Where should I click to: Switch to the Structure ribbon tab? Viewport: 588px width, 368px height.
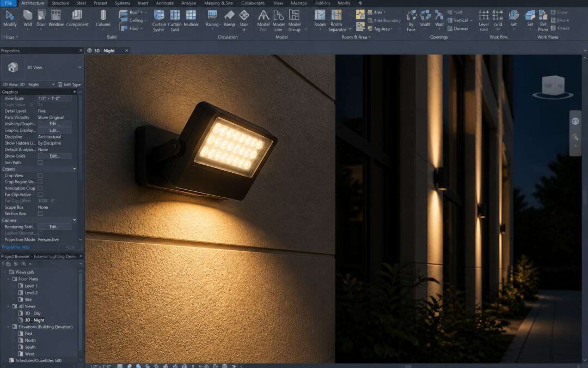pos(60,3)
